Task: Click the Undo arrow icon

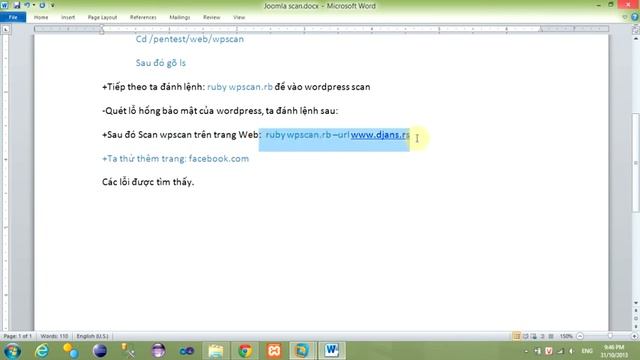Action: pos(27,5)
